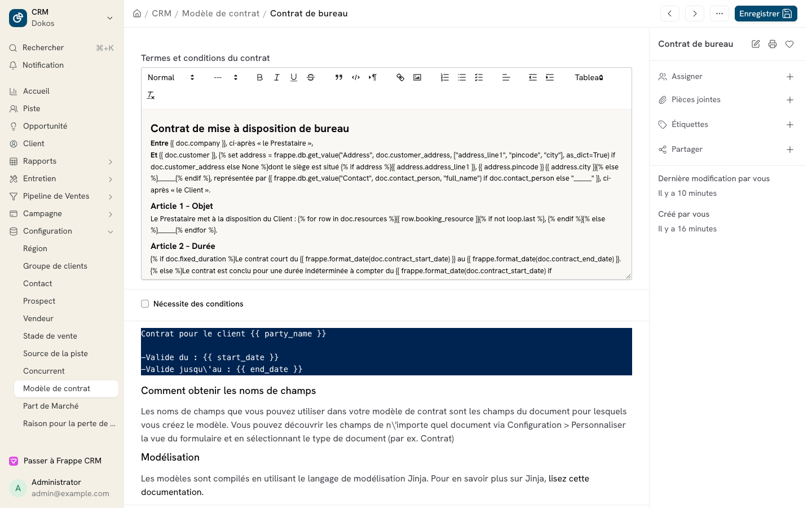
Task: Insert a blockquote in the editor
Action: pyautogui.click(x=339, y=77)
